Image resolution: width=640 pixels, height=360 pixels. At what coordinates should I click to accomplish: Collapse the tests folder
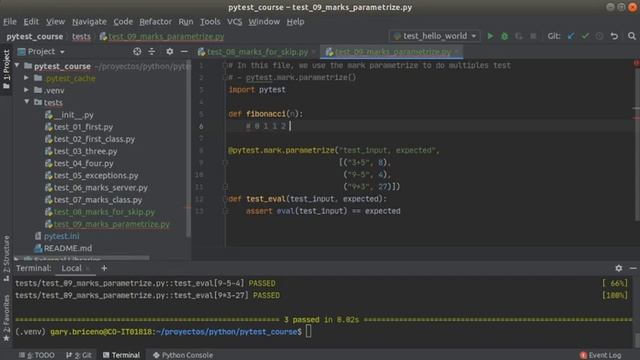26,102
